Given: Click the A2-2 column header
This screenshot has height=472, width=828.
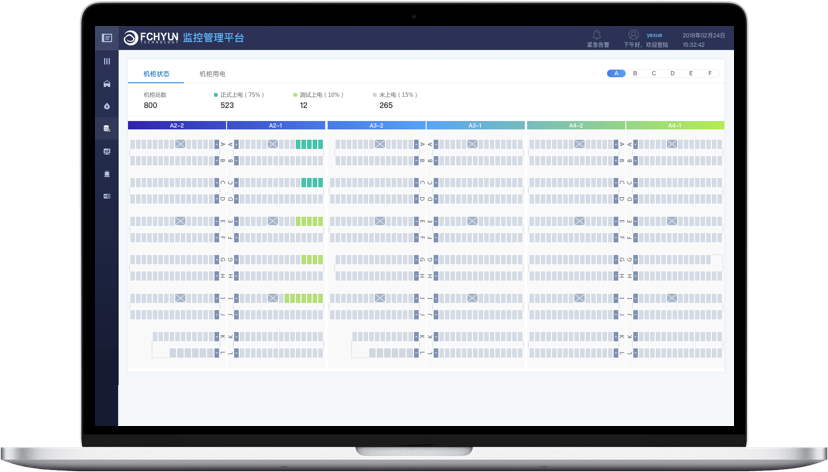Looking at the screenshot, I should click(177, 126).
